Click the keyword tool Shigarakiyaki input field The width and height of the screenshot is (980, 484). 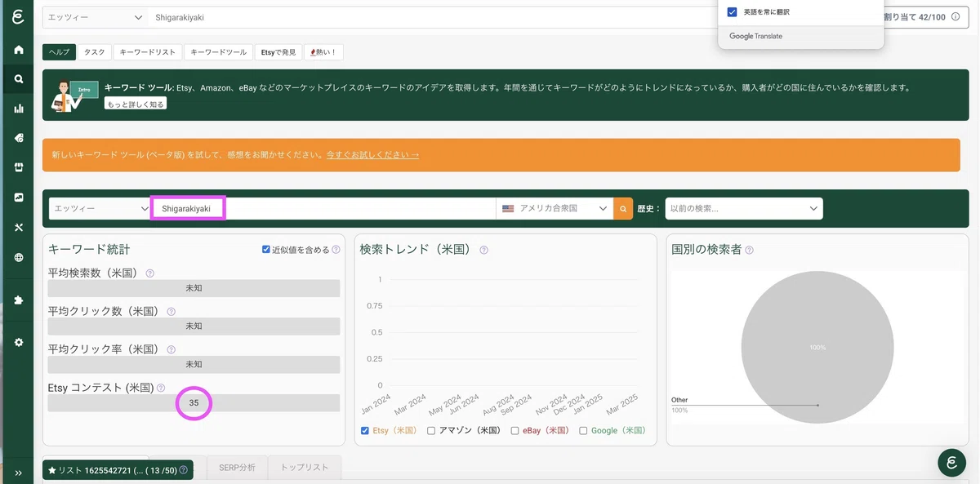point(323,209)
